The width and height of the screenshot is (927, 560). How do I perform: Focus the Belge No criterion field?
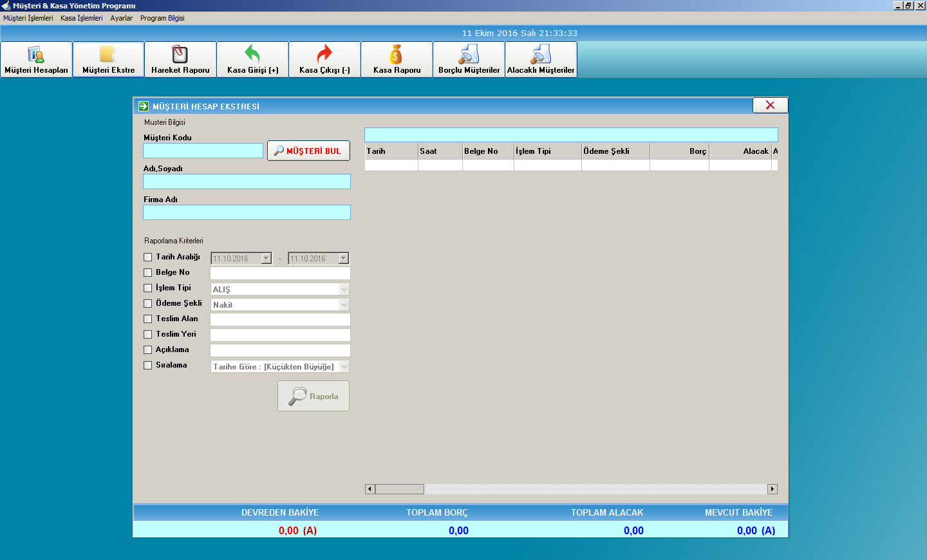[x=280, y=273]
